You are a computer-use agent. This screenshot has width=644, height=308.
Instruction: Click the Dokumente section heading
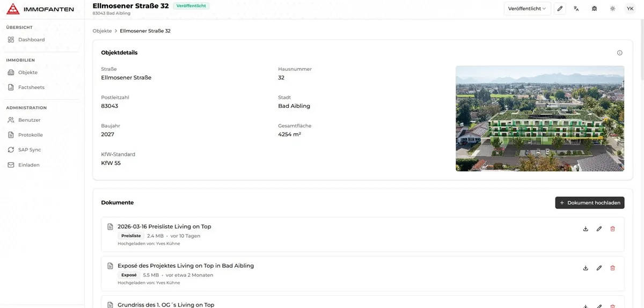click(x=117, y=203)
